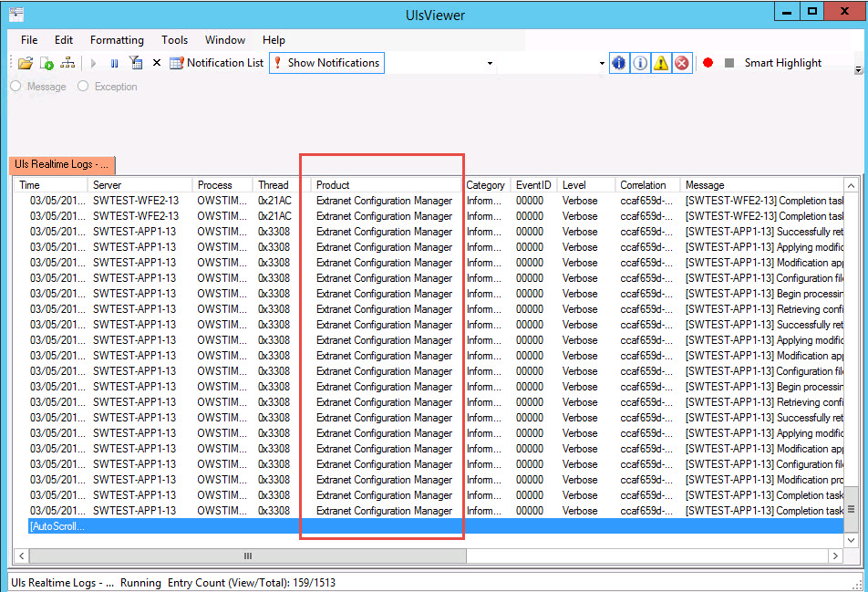The width and height of the screenshot is (868, 592).
Task: Open the filter funnel tool
Action: tap(136, 63)
